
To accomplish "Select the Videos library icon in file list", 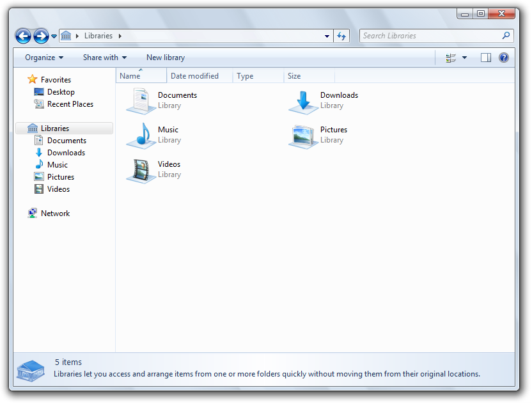I will click(x=141, y=169).
